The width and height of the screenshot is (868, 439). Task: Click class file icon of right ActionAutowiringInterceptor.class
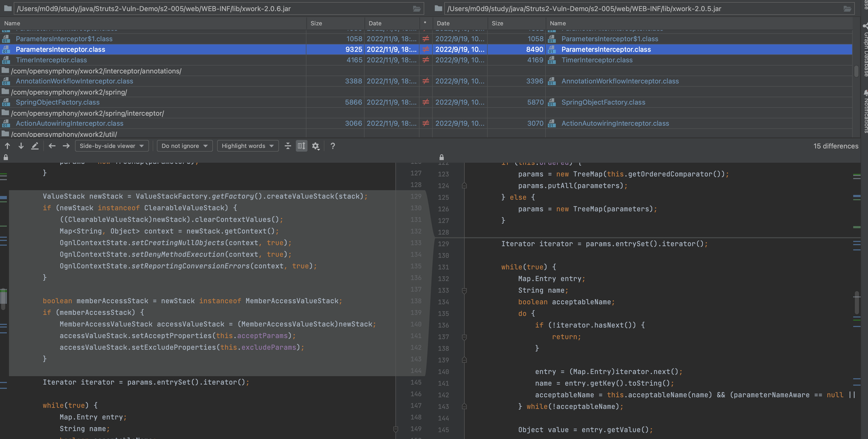click(x=552, y=123)
